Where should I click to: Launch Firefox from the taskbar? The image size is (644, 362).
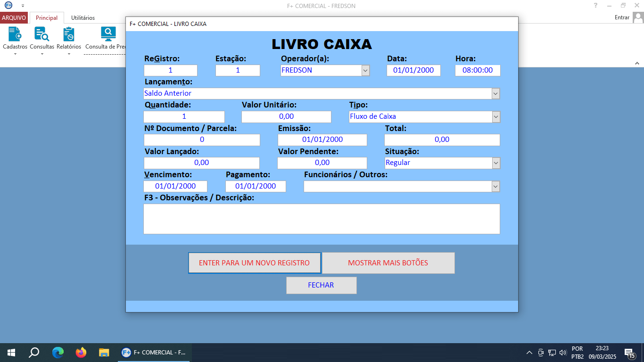pyautogui.click(x=81, y=353)
